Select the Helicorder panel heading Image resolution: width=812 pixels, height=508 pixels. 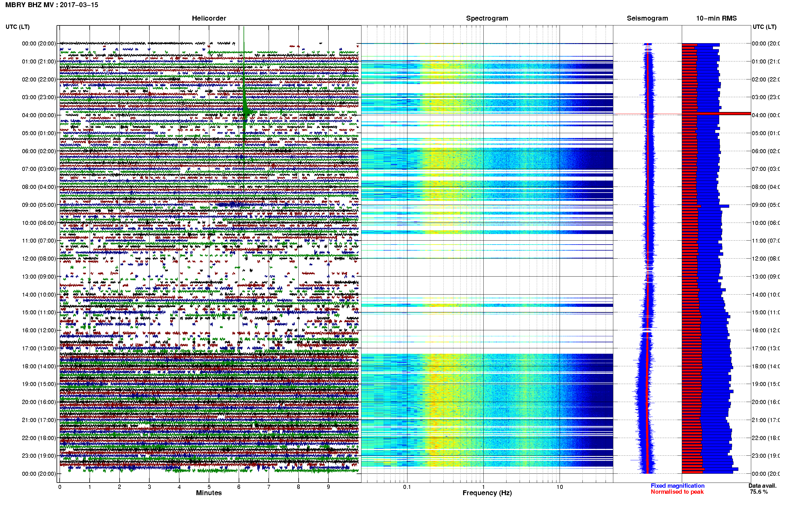pyautogui.click(x=209, y=19)
